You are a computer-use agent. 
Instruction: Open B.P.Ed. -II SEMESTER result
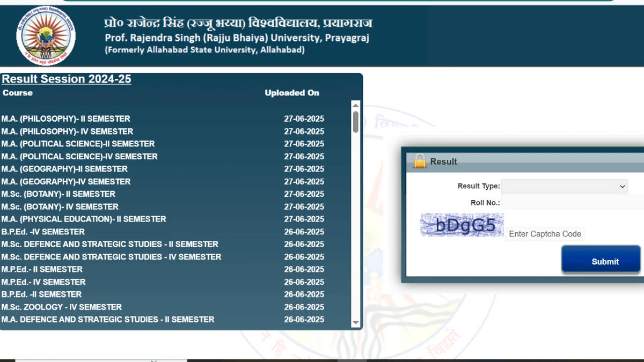click(41, 294)
